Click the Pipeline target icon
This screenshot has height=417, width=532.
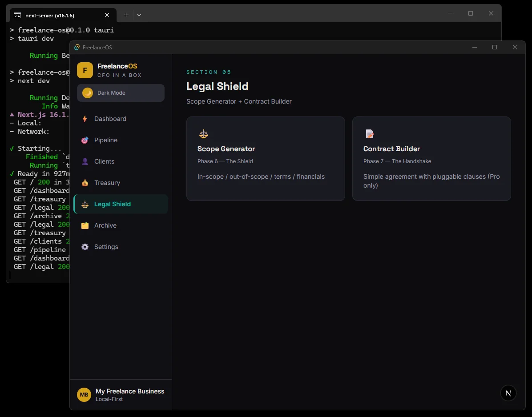(x=85, y=140)
